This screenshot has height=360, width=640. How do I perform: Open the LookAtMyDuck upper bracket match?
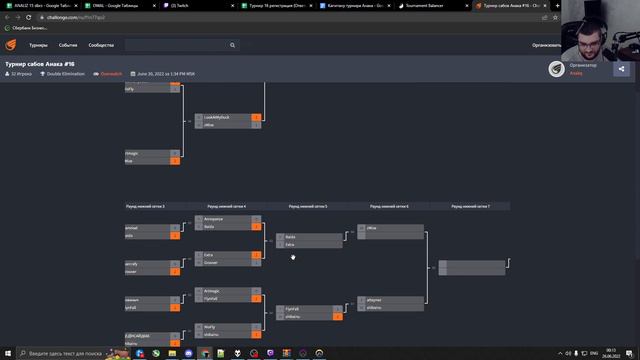[x=228, y=121]
